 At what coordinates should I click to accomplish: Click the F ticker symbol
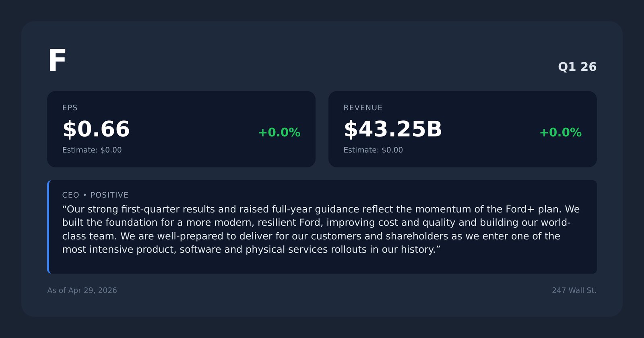pyautogui.click(x=57, y=60)
